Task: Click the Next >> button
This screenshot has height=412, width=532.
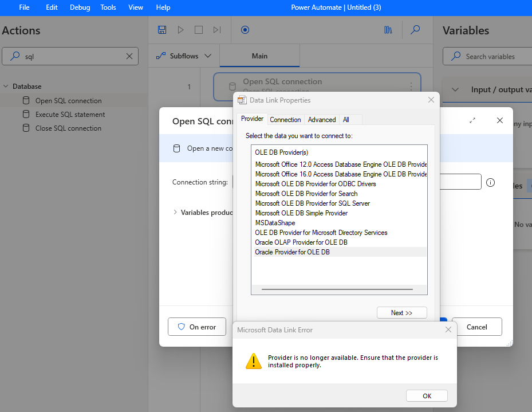Action: tap(401, 312)
